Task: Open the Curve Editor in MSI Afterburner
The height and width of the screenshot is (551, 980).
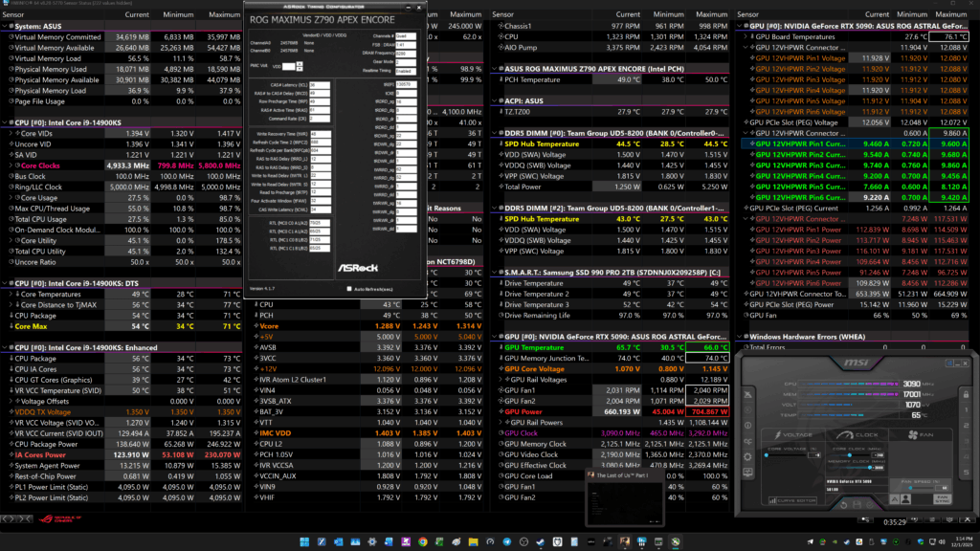Action: pos(792,500)
